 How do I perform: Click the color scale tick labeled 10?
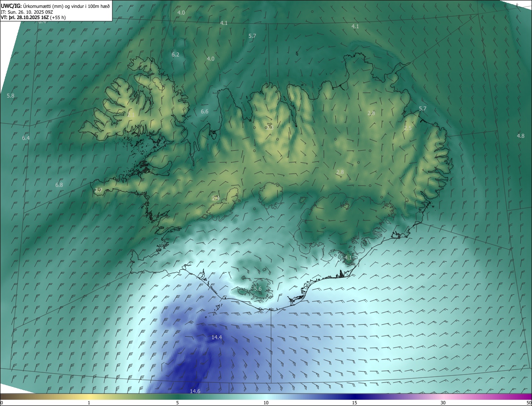pyautogui.click(x=266, y=403)
